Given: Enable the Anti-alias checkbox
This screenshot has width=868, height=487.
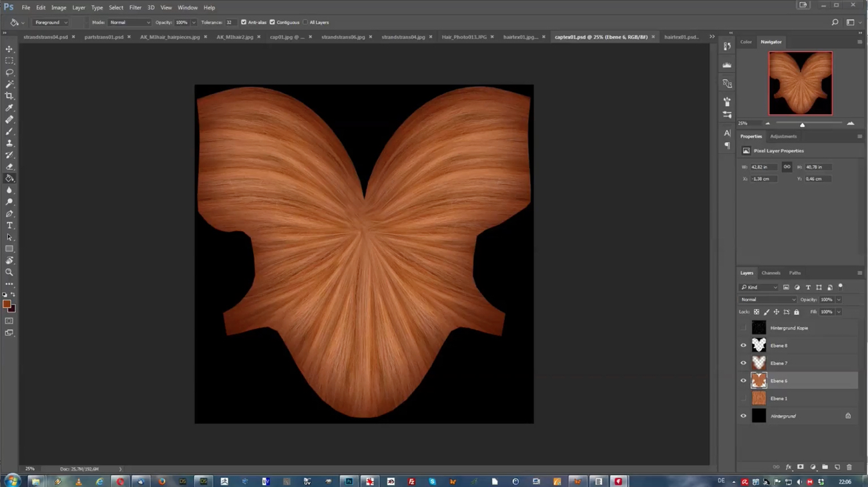Looking at the screenshot, I should click(x=244, y=22).
